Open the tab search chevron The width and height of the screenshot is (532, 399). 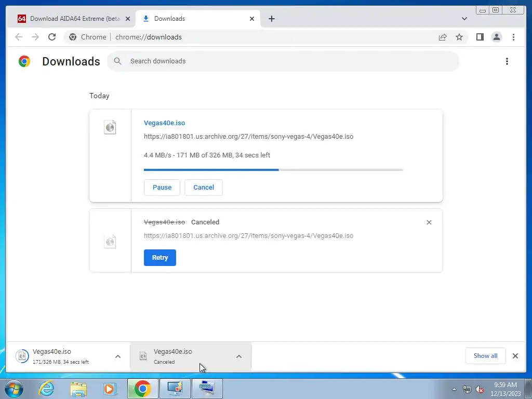pos(464,19)
